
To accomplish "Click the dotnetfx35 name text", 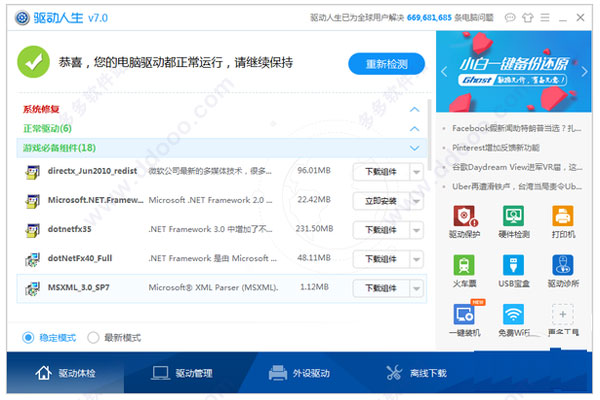I will click(70, 229).
